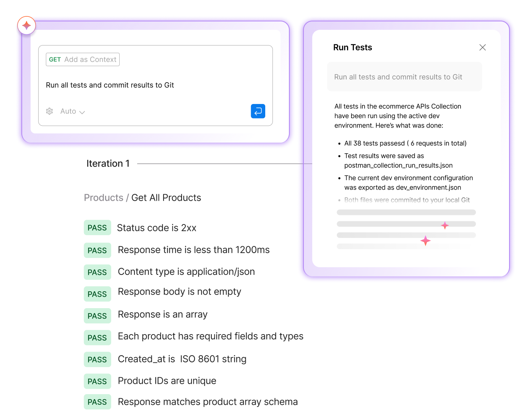Image resolution: width=532 pixels, height=419 pixels.
Task: Select 'Response body is not empty' test result
Action: 179,292
